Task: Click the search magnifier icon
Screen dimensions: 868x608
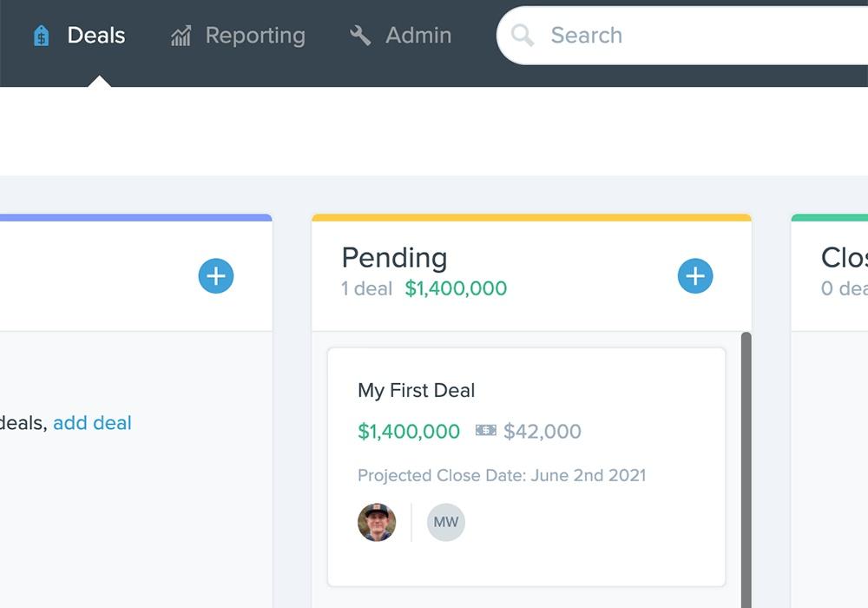Action: pyautogui.click(x=522, y=36)
